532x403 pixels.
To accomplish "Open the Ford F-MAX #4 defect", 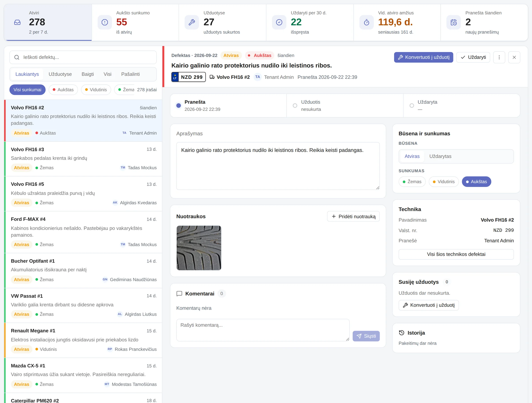I will [x=84, y=232].
